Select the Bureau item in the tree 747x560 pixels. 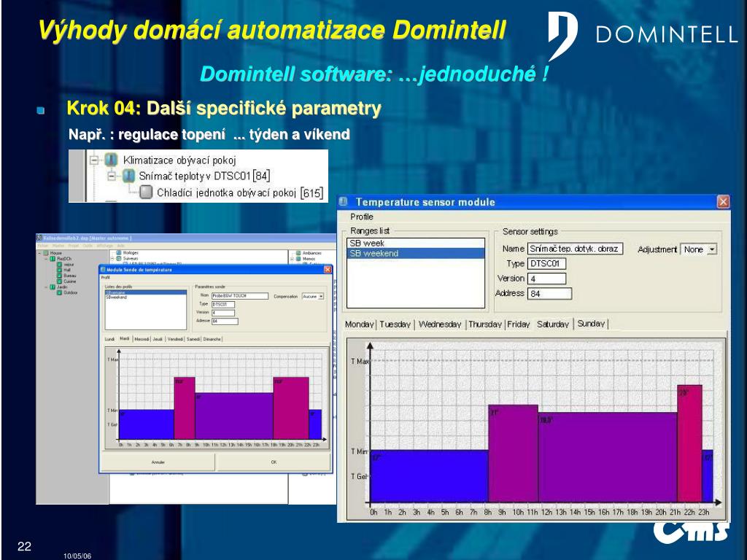(x=69, y=276)
